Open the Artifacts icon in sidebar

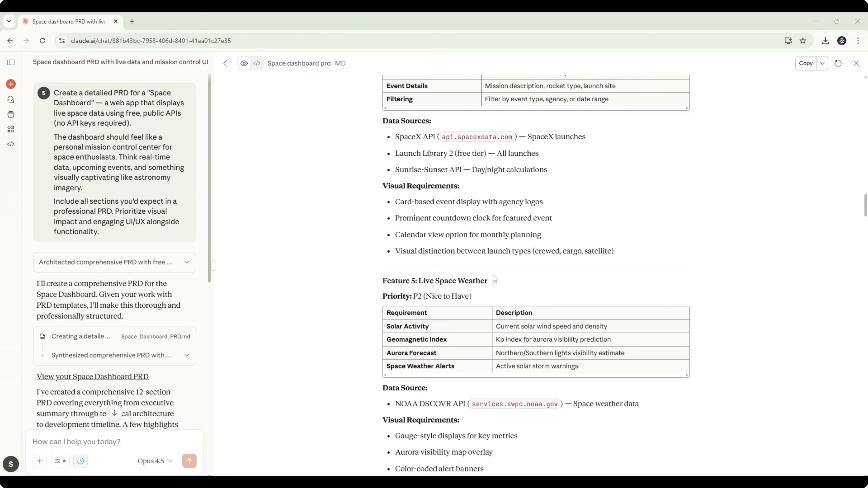point(11,129)
